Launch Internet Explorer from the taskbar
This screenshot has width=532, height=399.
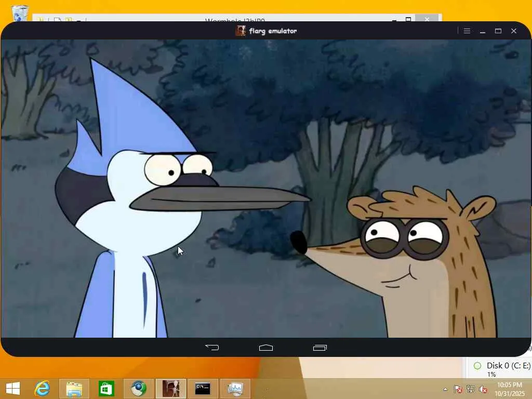pyautogui.click(x=43, y=389)
